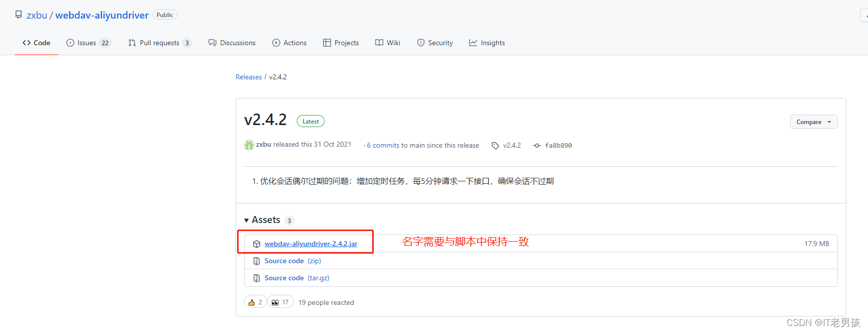Click the Issues count badge 22
This screenshot has height=332, width=868.
click(x=105, y=43)
